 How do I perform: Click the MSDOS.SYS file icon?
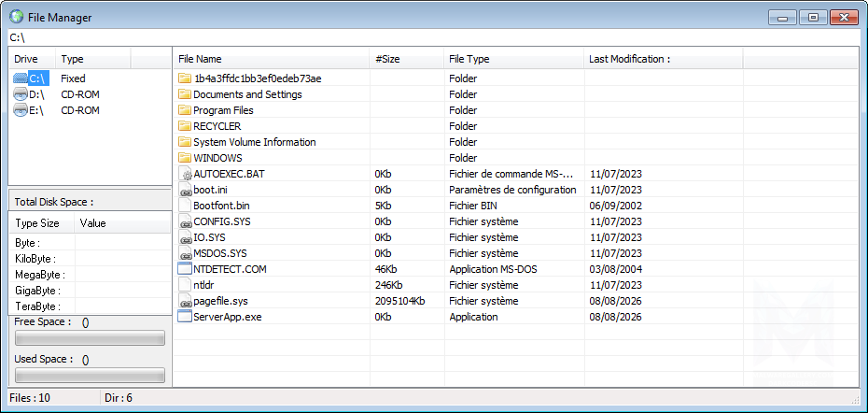[185, 253]
